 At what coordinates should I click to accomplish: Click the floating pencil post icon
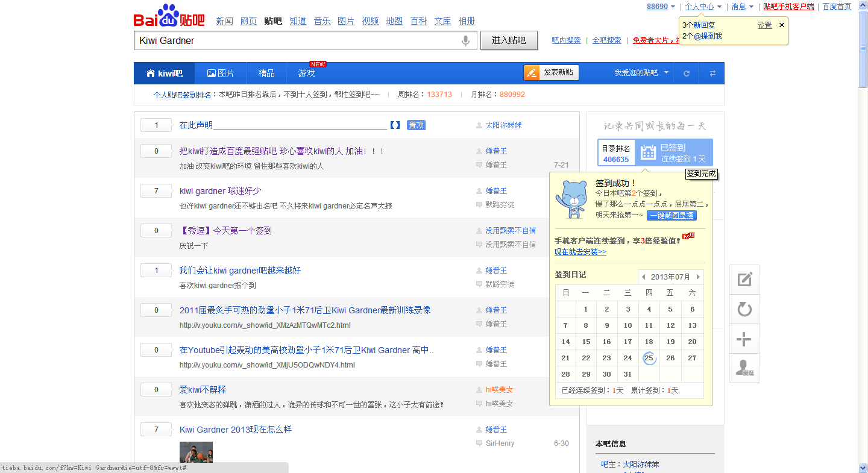pos(744,280)
